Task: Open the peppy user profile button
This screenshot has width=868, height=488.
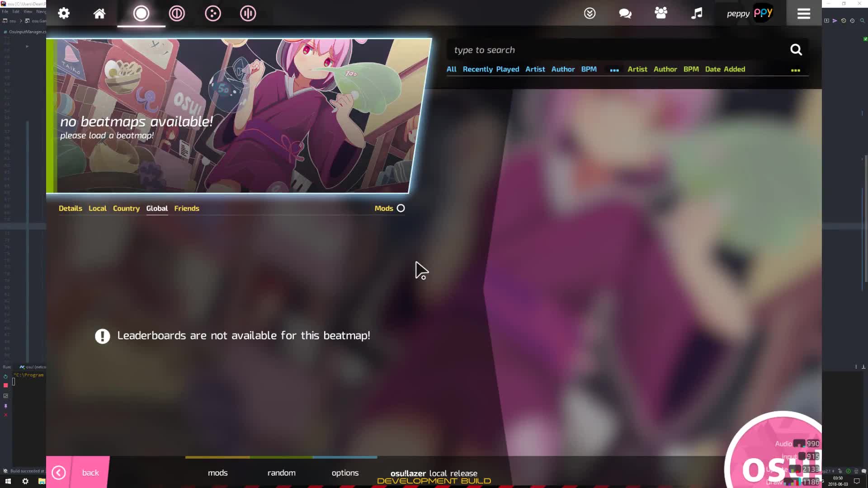Action: click(x=750, y=13)
